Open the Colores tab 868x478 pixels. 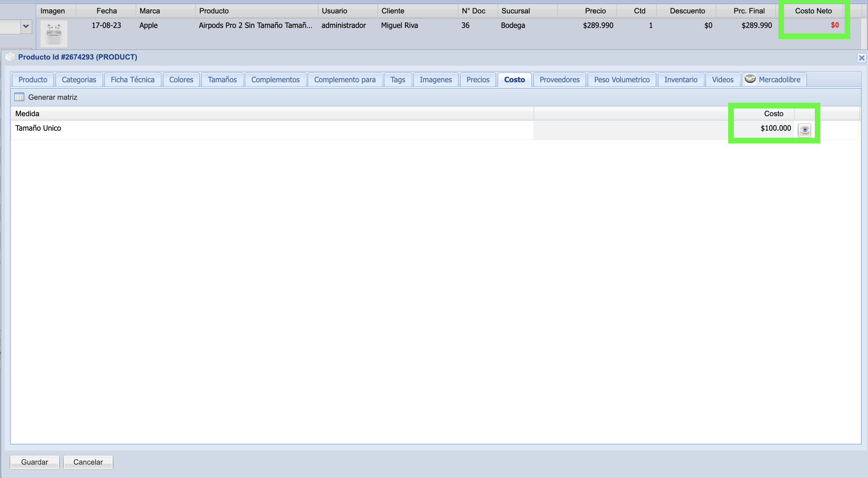coord(181,80)
